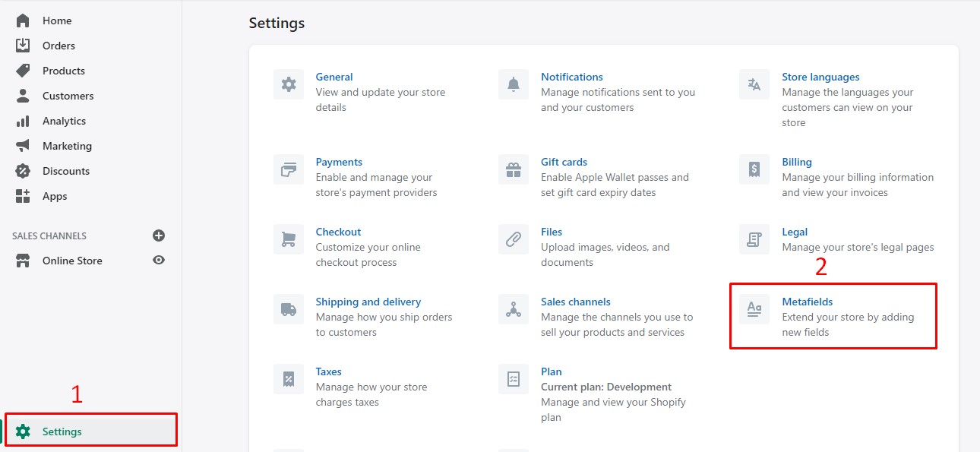
Task: Click the Taxes percentage icon
Action: click(288, 378)
